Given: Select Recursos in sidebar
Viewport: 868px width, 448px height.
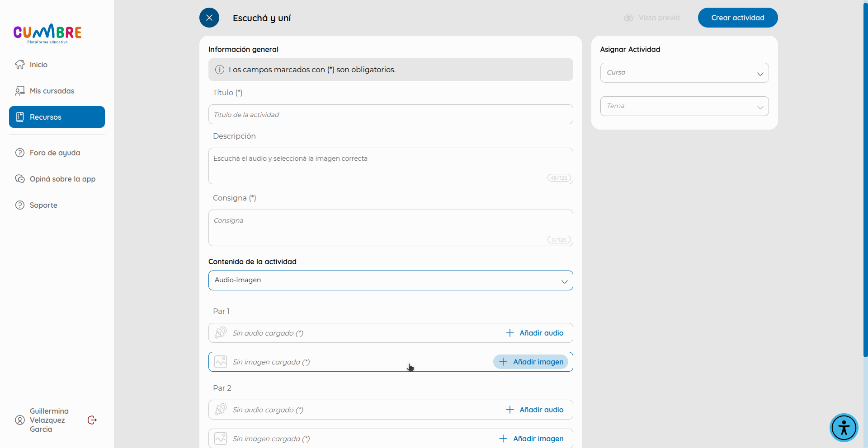Looking at the screenshot, I should [57, 117].
